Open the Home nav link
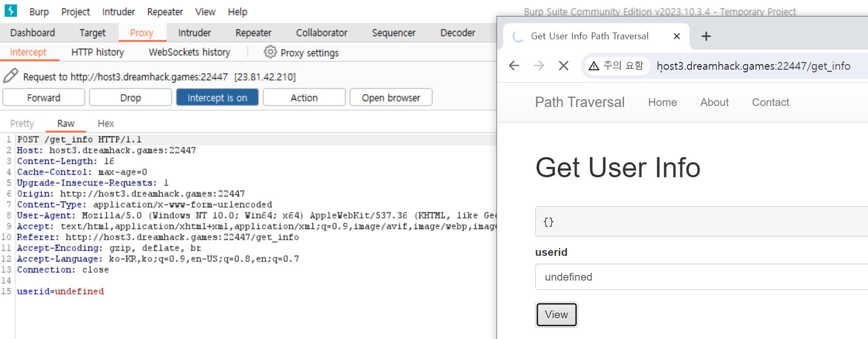 coord(662,102)
